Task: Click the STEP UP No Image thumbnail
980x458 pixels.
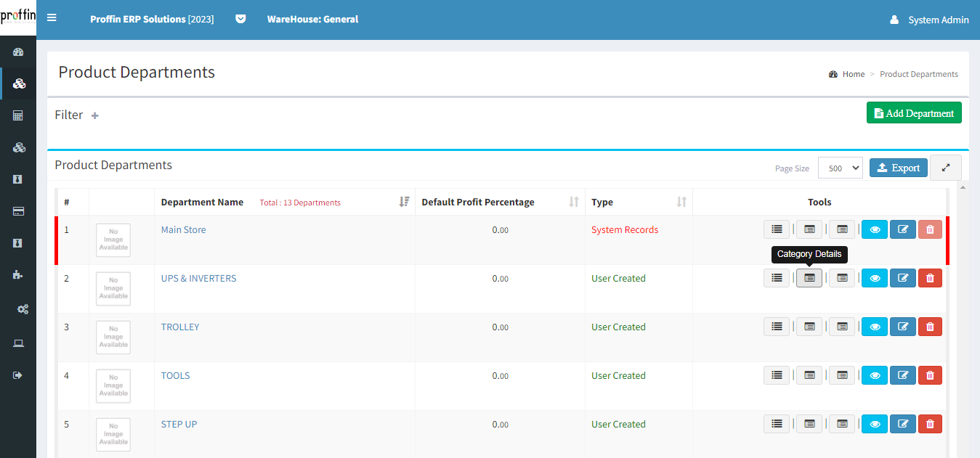Action: tap(113, 435)
